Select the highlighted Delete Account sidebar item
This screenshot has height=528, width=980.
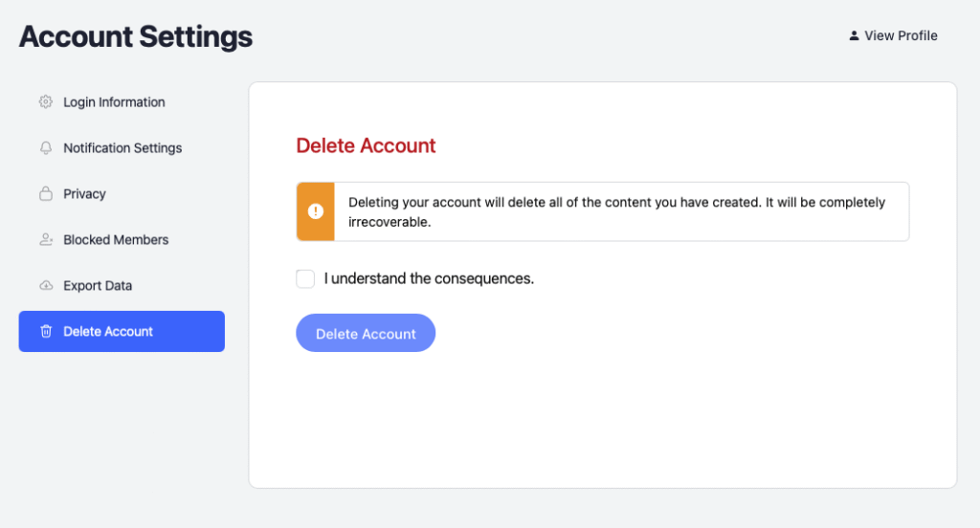(x=122, y=332)
